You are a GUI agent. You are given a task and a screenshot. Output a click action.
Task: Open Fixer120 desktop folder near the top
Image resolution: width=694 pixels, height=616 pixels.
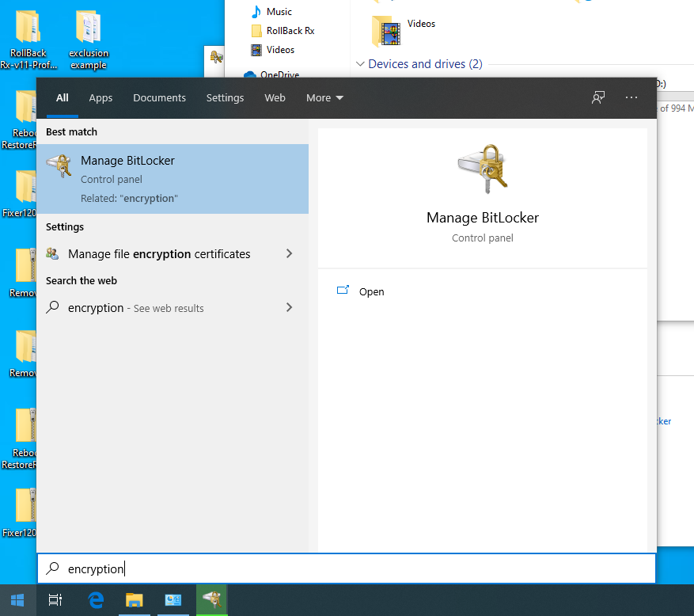[x=19, y=193]
